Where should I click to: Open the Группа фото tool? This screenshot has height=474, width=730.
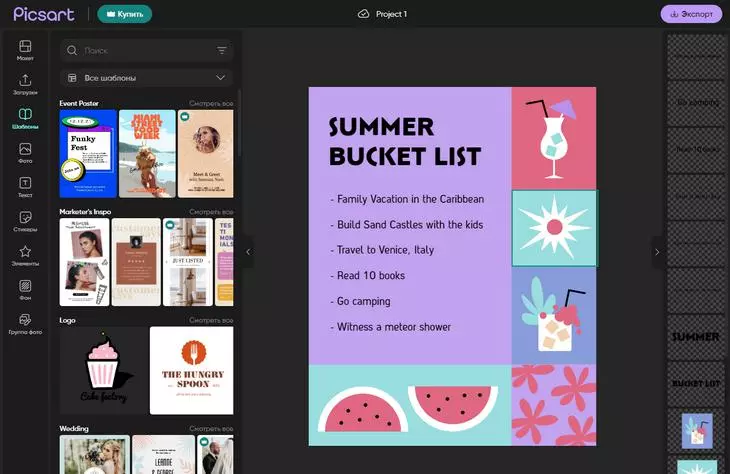pyautogui.click(x=25, y=324)
